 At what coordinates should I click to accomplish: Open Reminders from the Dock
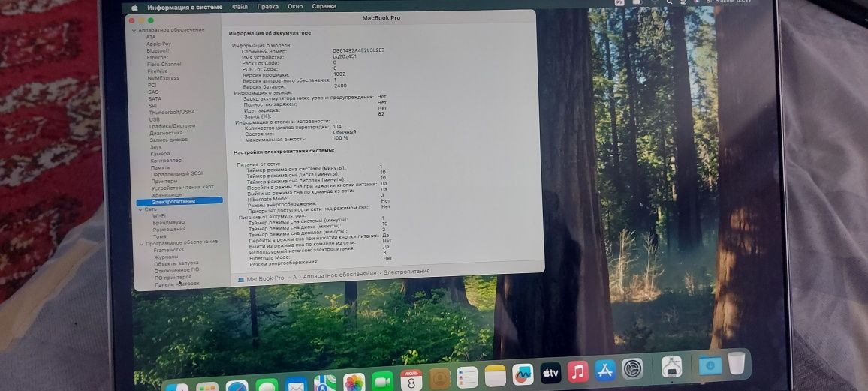coord(468,377)
